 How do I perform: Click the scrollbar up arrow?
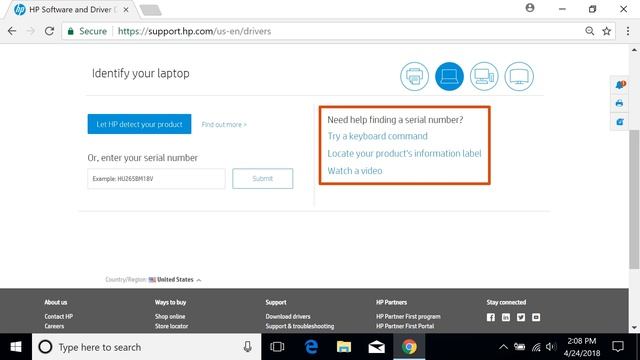[634, 50]
